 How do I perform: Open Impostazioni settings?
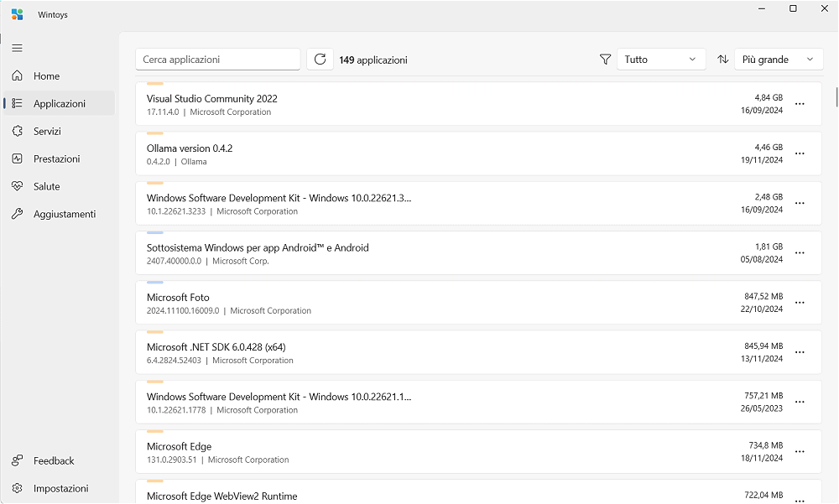point(59,488)
